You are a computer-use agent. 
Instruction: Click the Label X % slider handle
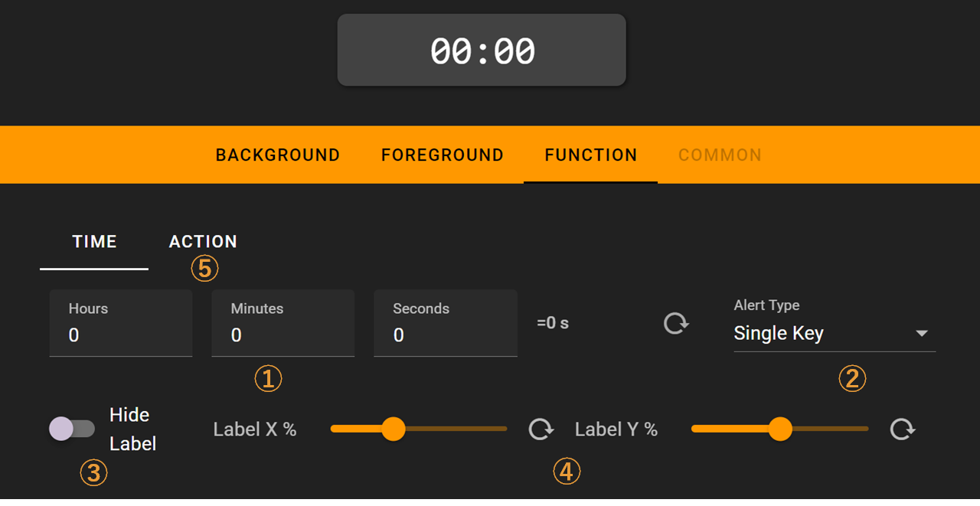coord(393,429)
